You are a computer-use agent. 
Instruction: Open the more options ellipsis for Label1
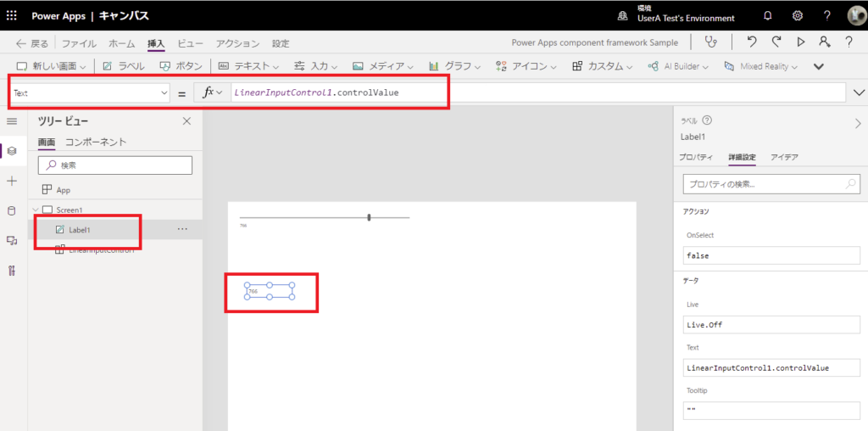183,229
